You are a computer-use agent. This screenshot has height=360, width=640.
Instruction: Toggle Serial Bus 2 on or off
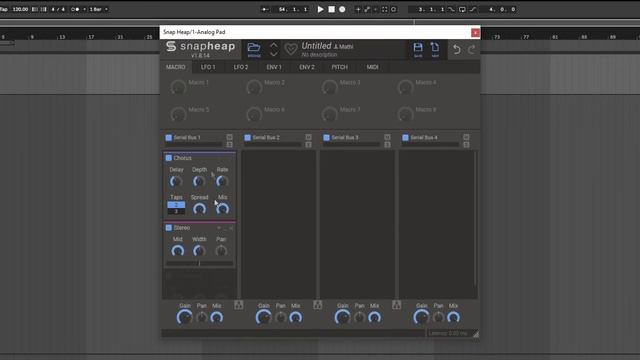pos(247,138)
